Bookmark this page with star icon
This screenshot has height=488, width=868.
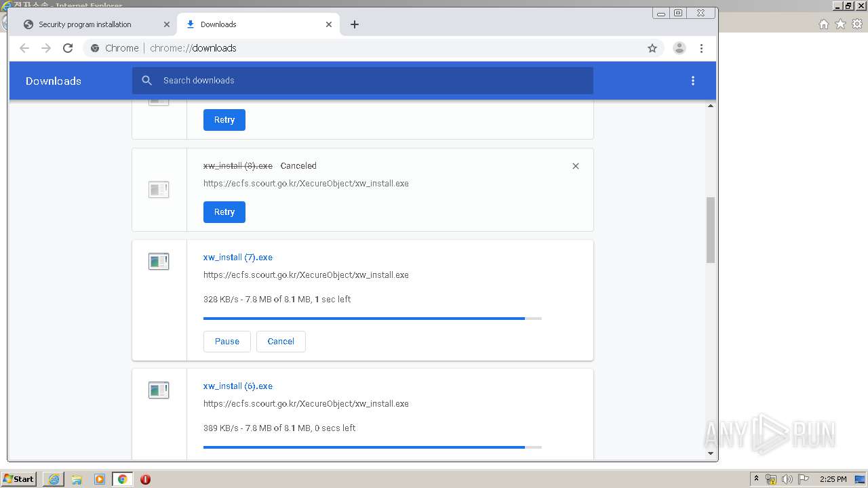pos(652,48)
